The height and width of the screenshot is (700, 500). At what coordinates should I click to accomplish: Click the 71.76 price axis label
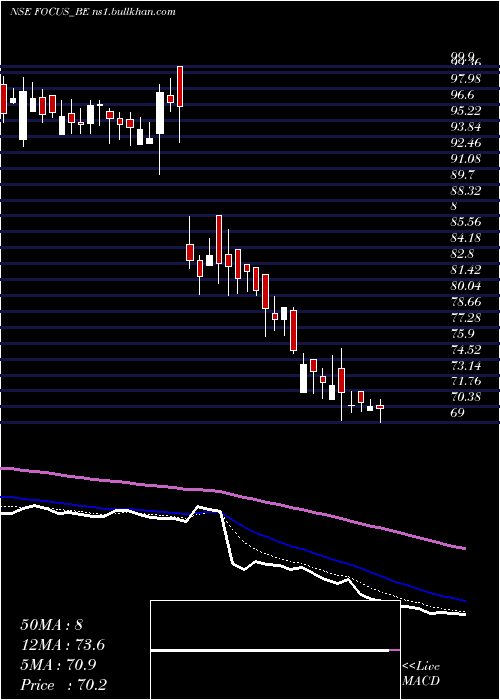click(x=466, y=381)
